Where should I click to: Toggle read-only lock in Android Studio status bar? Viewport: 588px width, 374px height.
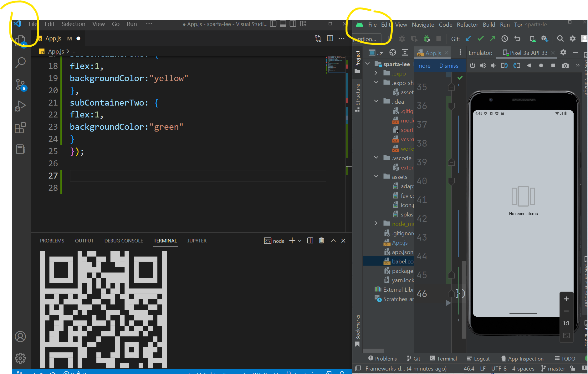572,368
